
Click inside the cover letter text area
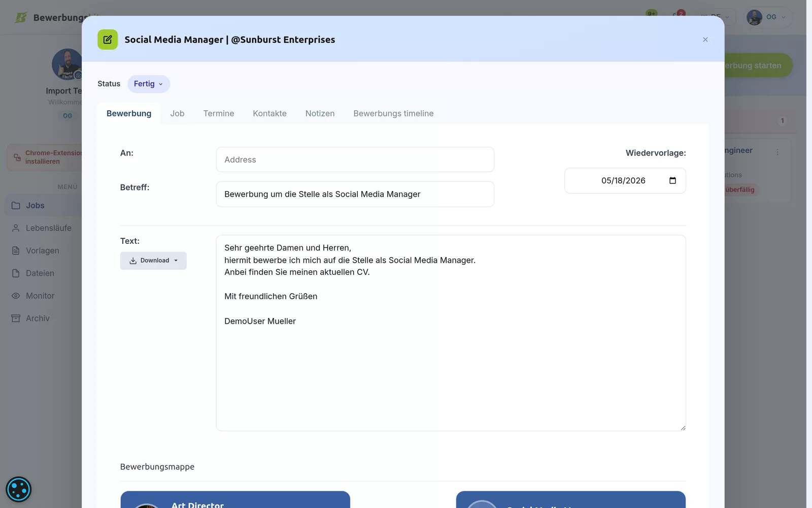[451, 333]
